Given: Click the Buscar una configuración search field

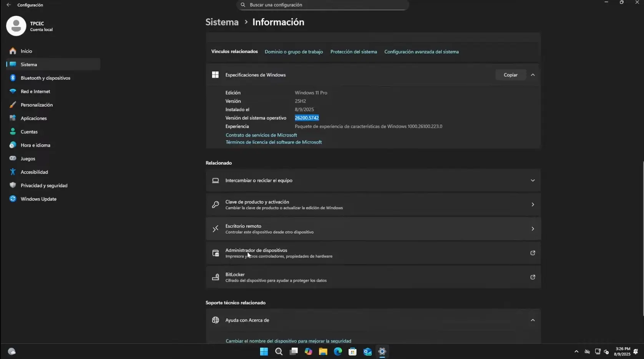Looking at the screenshot, I should tap(322, 5).
